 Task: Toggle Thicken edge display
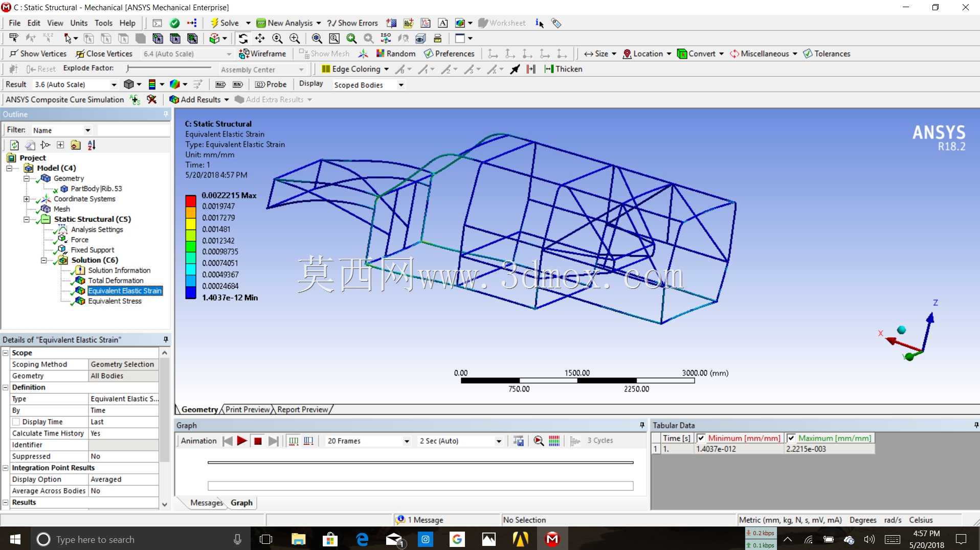(x=563, y=69)
